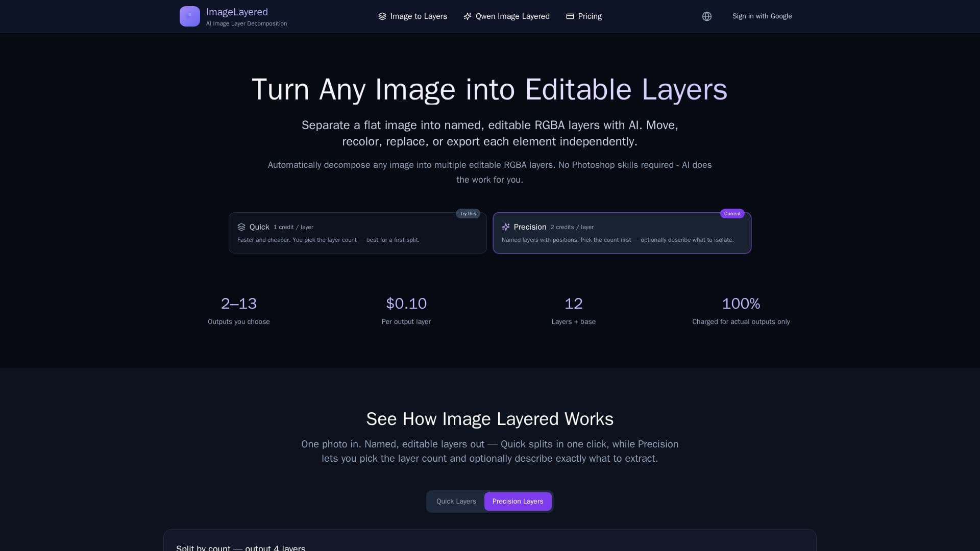Click the 'Current' badge on Precision

click(732, 214)
